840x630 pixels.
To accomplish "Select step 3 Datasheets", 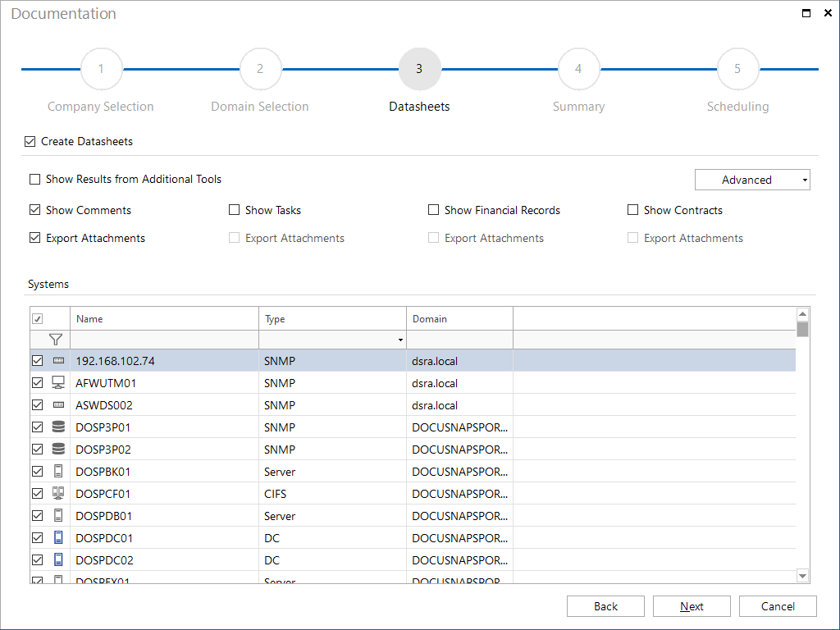I will coord(419,69).
